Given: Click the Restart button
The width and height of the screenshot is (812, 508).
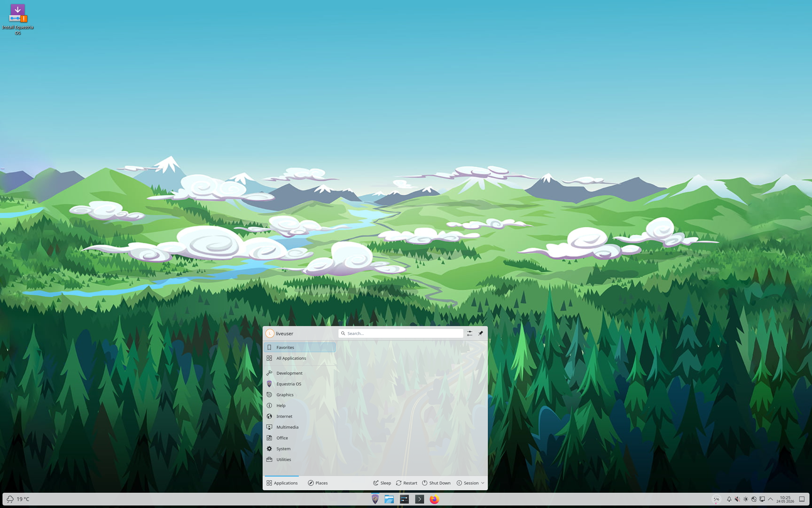Looking at the screenshot, I should (x=407, y=483).
